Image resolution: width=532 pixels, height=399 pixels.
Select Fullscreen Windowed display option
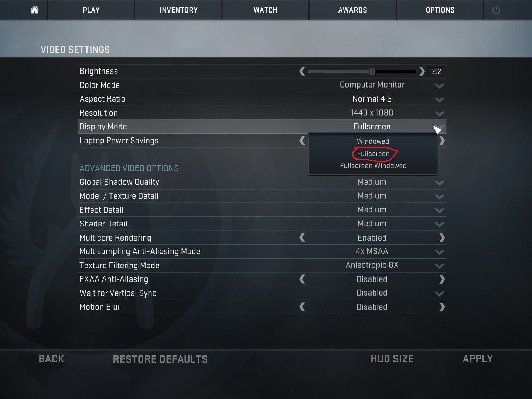(x=373, y=166)
